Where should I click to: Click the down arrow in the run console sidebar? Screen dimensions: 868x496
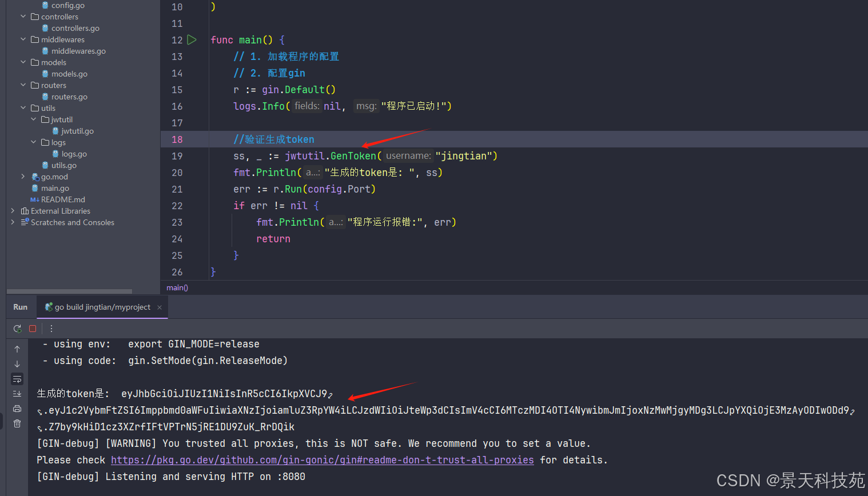click(17, 364)
